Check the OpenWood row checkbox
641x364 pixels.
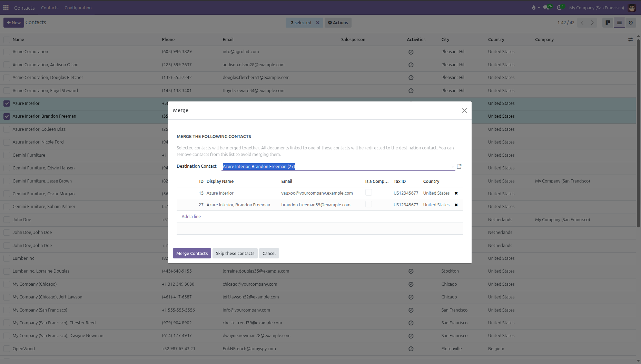point(7,349)
